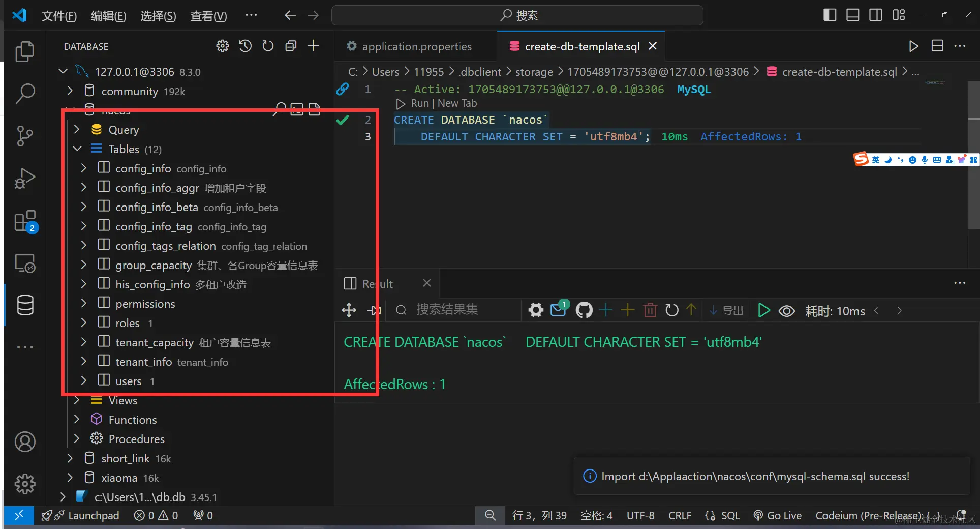Viewport: 980px width, 529px height.
Task: Expand the Query node
Action: click(77, 130)
